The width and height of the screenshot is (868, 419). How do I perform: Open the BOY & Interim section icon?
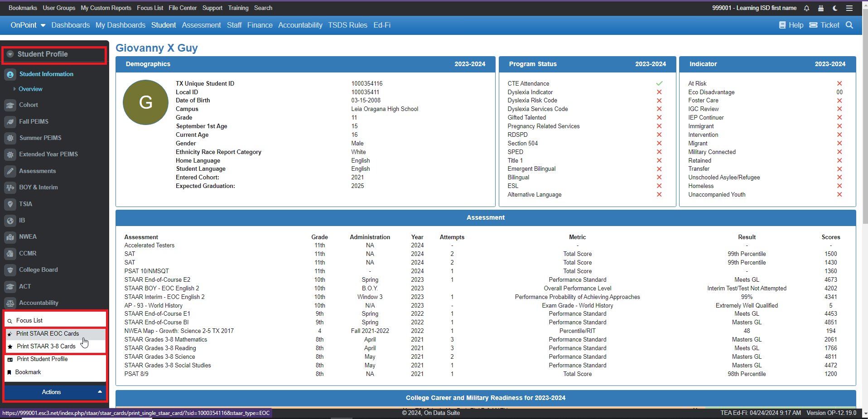coord(10,187)
